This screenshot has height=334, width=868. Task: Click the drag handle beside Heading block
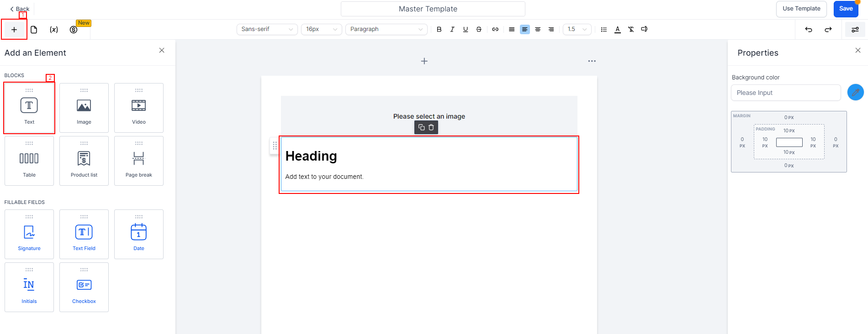[x=275, y=146]
